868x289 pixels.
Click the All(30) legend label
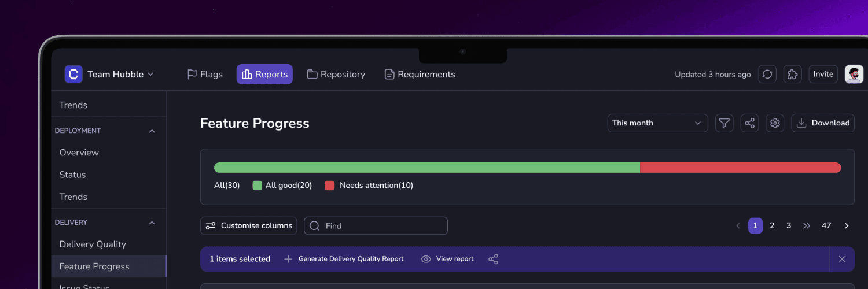pos(227,186)
